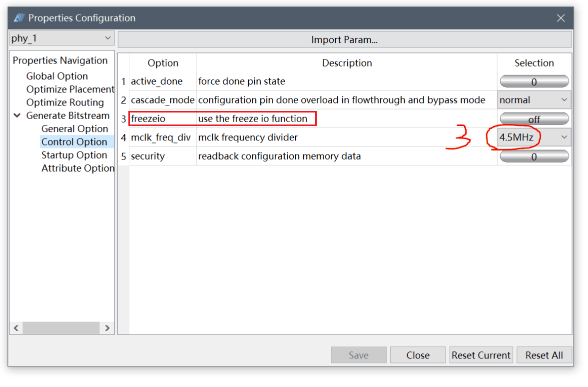Open the cascade_mode normal dropdown
Screen dimensions: 588x387
(x=534, y=100)
